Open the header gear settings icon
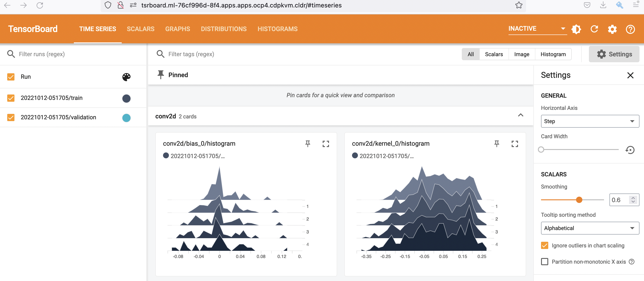Image resolution: width=644 pixels, height=281 pixels. click(x=612, y=29)
